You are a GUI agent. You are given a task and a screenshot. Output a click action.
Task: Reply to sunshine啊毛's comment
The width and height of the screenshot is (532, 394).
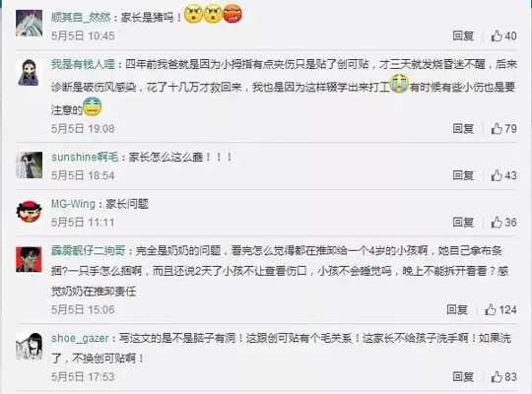point(463,175)
